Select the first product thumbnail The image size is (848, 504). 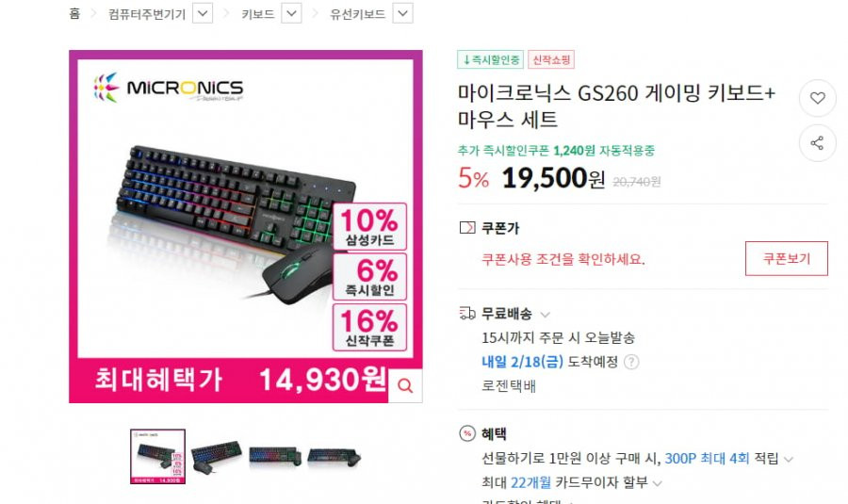tap(158, 456)
